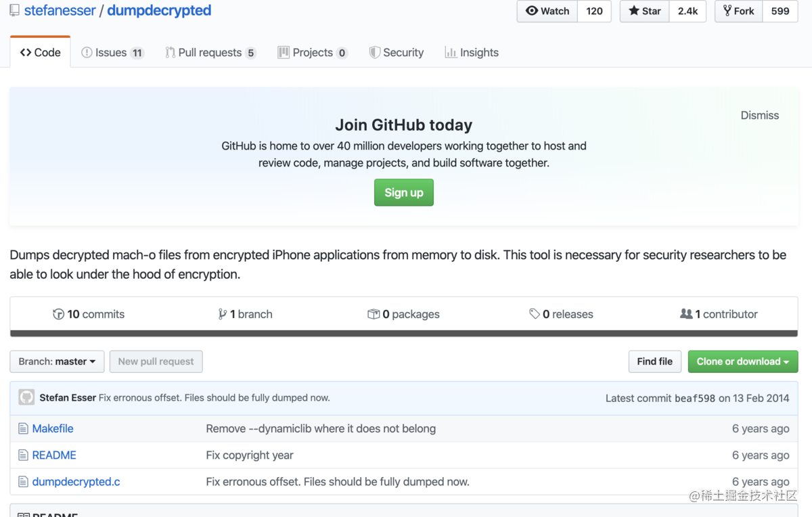The image size is (812, 517).
Task: Open commit hash beaf598
Action: [x=695, y=398]
